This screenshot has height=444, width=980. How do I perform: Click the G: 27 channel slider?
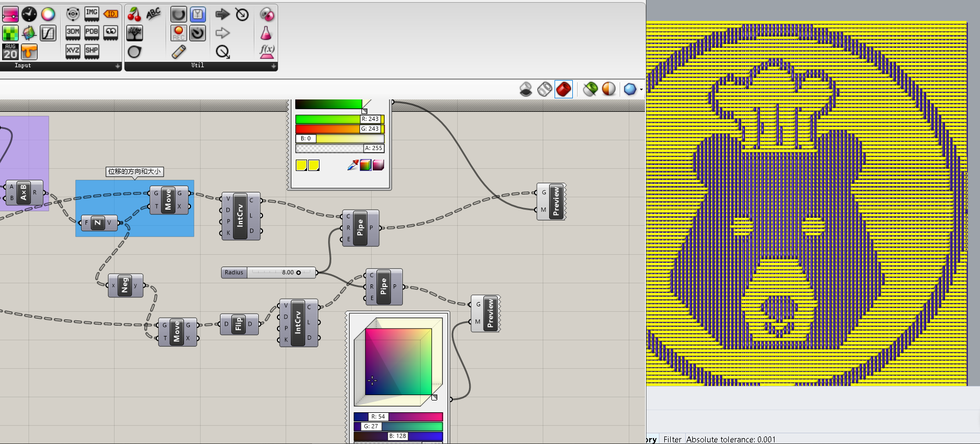coord(398,426)
